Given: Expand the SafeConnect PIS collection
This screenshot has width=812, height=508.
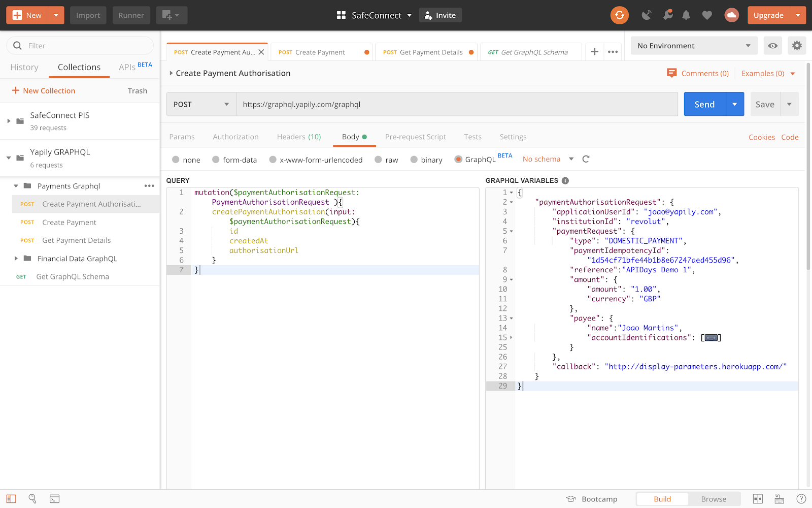Looking at the screenshot, I should click(x=9, y=121).
